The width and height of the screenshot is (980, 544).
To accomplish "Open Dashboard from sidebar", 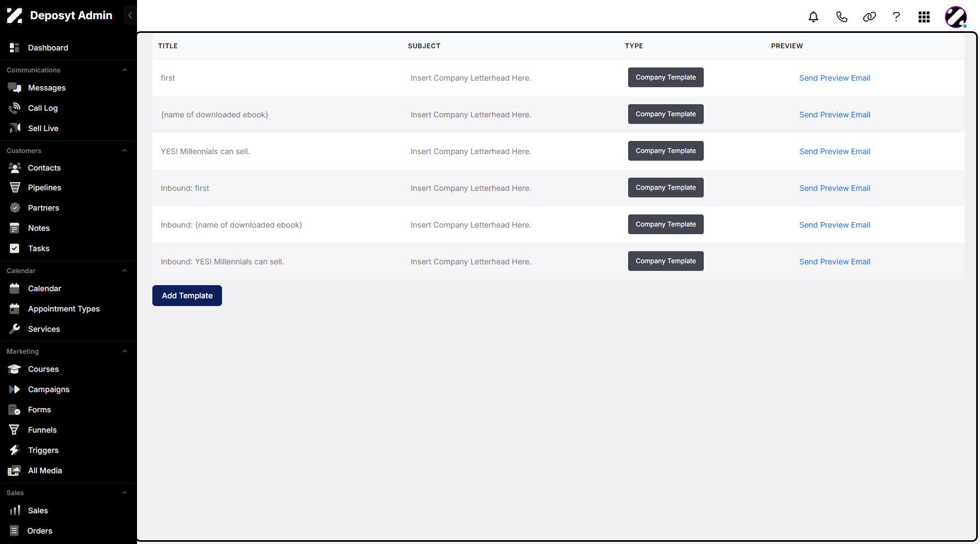I will coord(48,48).
